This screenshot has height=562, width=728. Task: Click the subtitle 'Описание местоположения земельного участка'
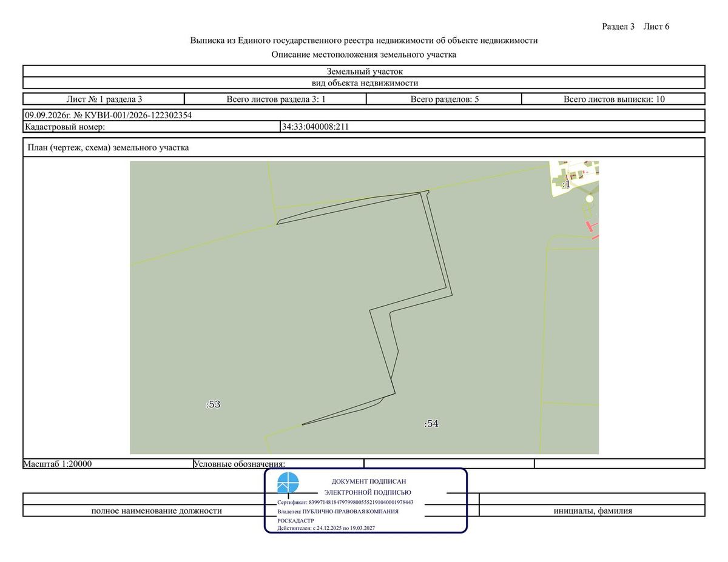pyautogui.click(x=364, y=55)
